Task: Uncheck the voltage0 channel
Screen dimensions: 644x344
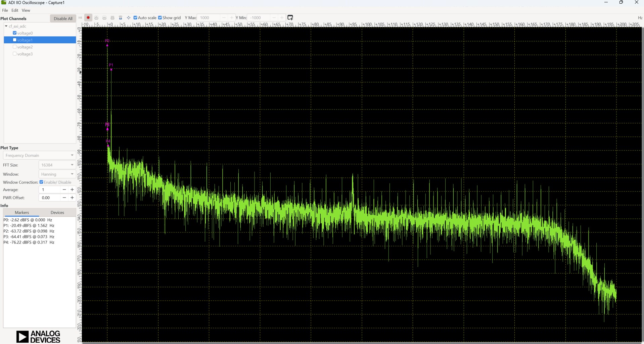Action: (x=15, y=33)
